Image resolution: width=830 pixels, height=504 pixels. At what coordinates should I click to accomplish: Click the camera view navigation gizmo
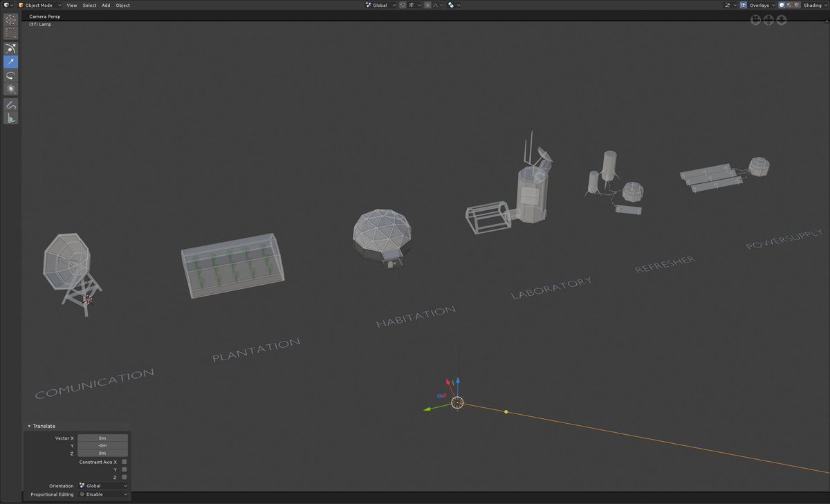click(x=756, y=20)
